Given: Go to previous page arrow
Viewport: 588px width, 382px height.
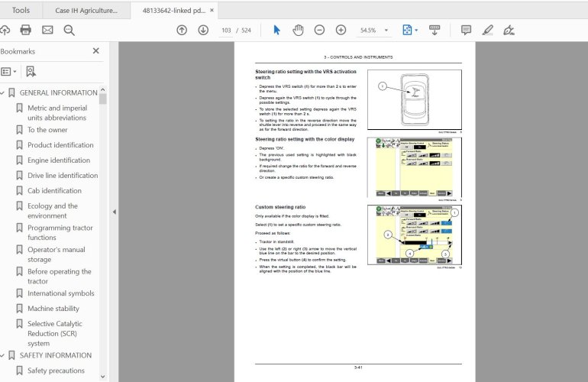Looking at the screenshot, I should coord(181,30).
